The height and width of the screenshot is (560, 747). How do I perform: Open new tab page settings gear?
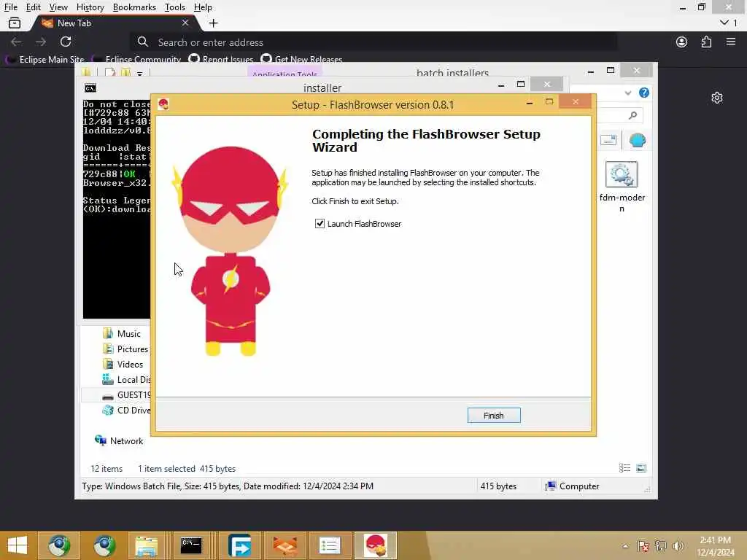click(x=716, y=98)
